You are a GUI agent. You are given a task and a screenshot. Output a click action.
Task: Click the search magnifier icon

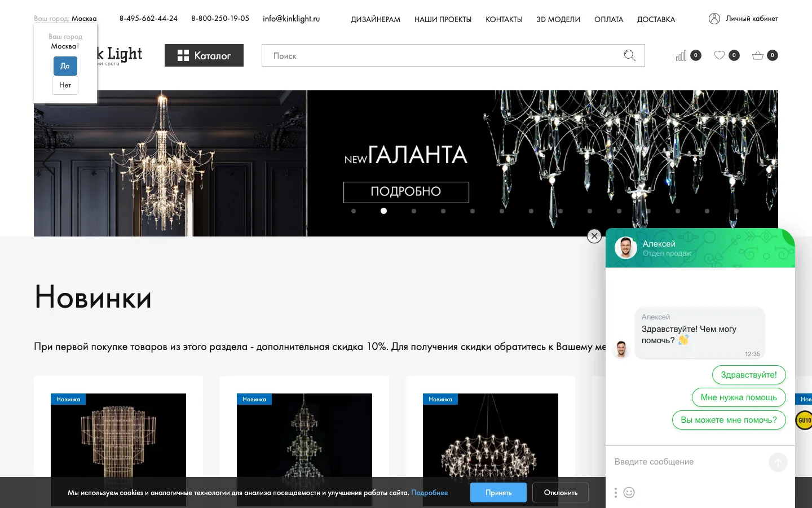629,55
